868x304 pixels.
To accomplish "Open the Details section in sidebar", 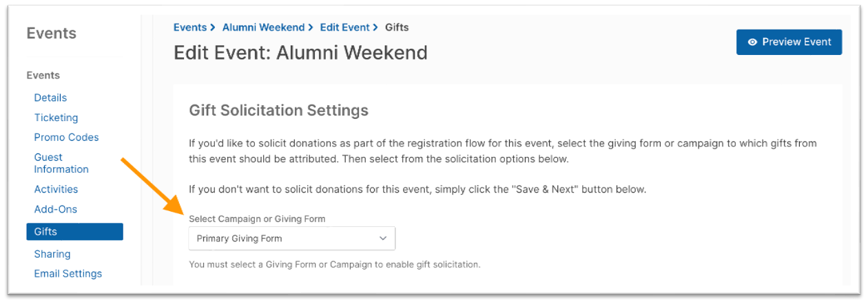I will [x=50, y=98].
